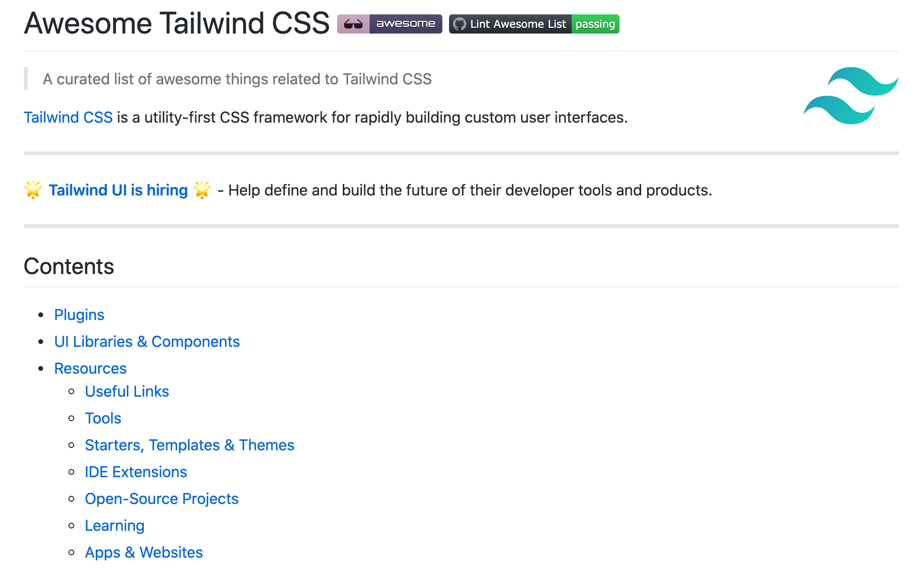The image size is (924, 573).
Task: Click the awesome sunglasses badge
Action: [x=389, y=24]
